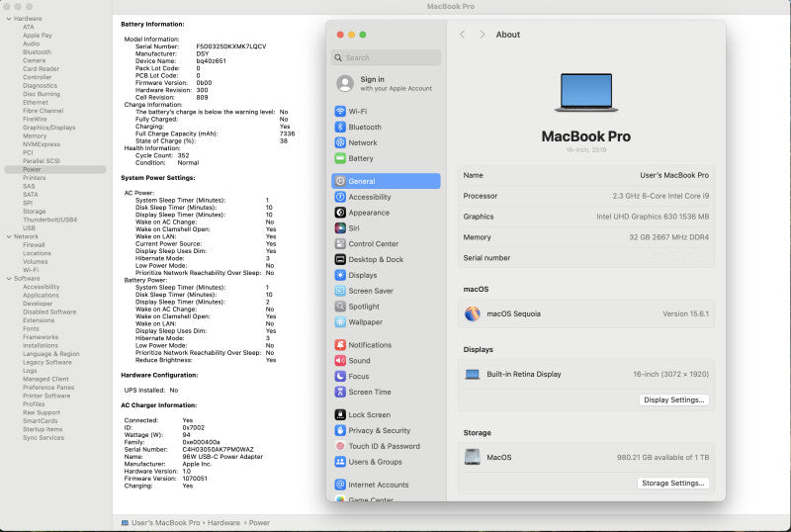Collapse the Software section in System Information
Image resolution: width=791 pixels, height=532 pixels.
pyautogui.click(x=9, y=278)
